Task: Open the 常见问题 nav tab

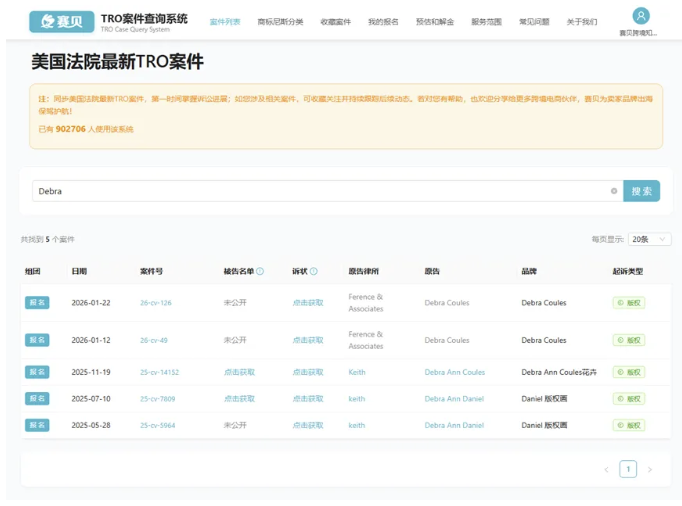Action: [x=534, y=21]
